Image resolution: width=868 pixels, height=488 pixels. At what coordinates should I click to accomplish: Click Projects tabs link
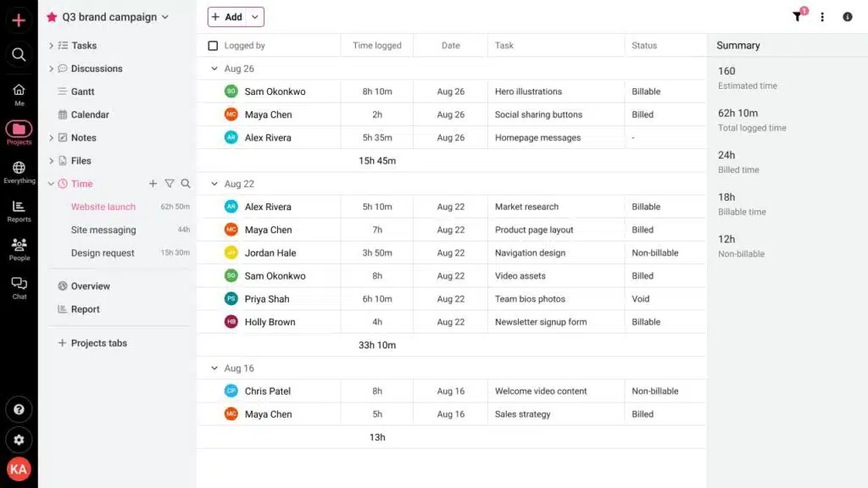(x=99, y=343)
